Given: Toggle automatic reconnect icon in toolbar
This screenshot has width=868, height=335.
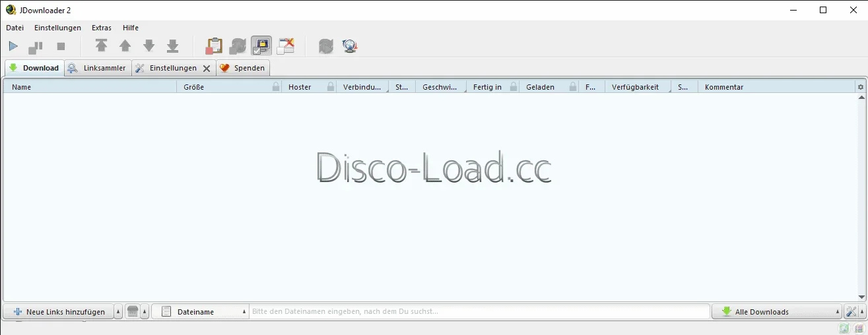Looking at the screenshot, I should [238, 46].
